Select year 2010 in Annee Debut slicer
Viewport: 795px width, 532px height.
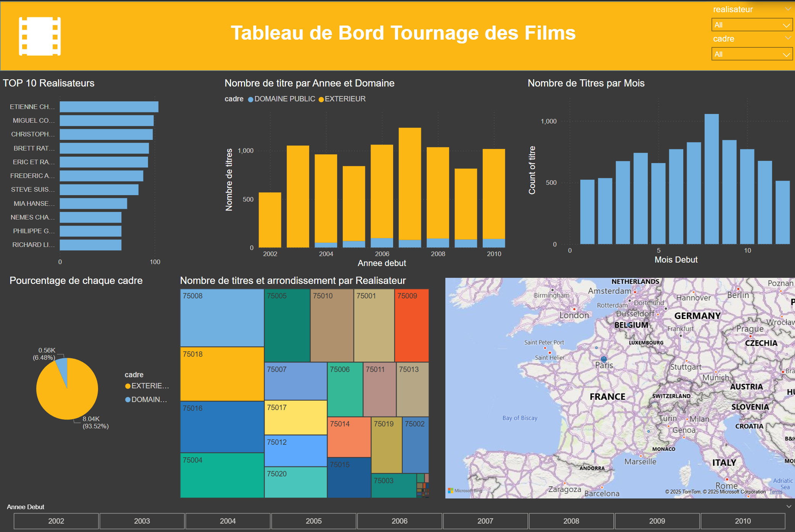(x=742, y=521)
